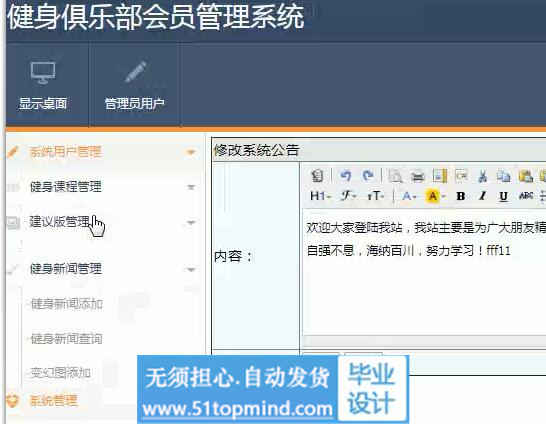
Task: Open the yellow highlight color picker
Action: pos(436,196)
